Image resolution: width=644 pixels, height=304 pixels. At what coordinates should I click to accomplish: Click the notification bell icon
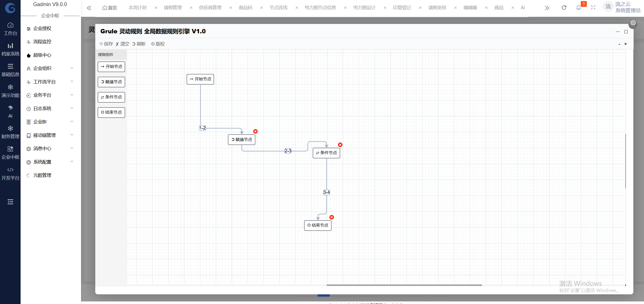pyautogui.click(x=578, y=8)
